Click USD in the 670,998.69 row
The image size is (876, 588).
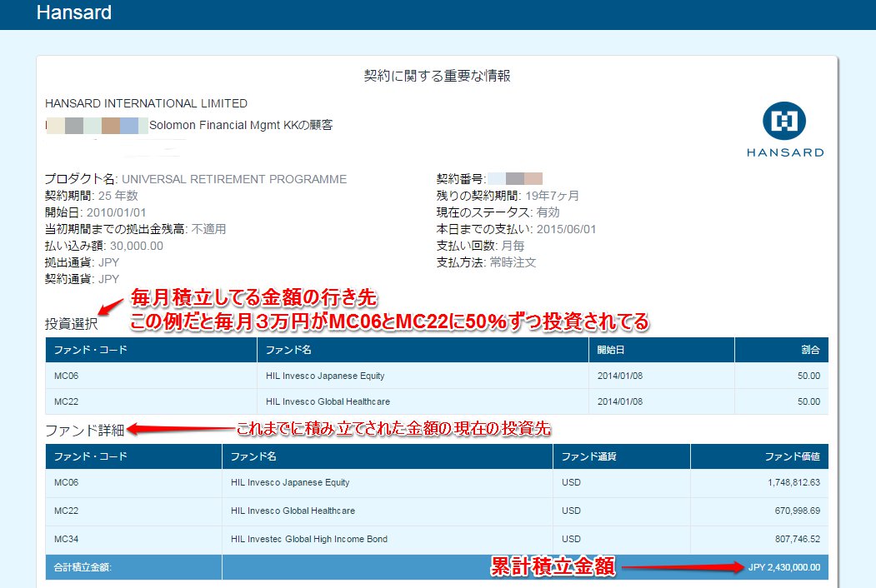[571, 511]
